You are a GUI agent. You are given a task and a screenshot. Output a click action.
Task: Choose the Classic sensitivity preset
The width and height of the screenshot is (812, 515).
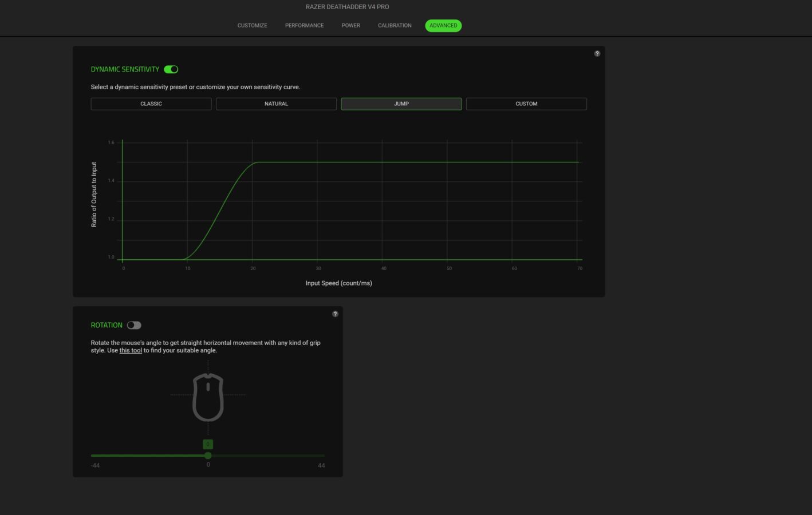[x=151, y=104]
